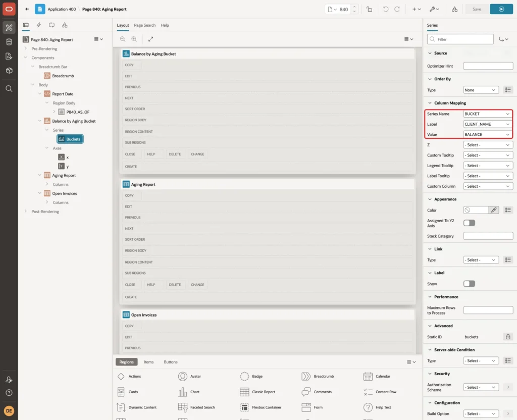Viewport: 517px width, 420px height.
Task: Select the Regions gallery tab
Action: pyautogui.click(x=127, y=362)
